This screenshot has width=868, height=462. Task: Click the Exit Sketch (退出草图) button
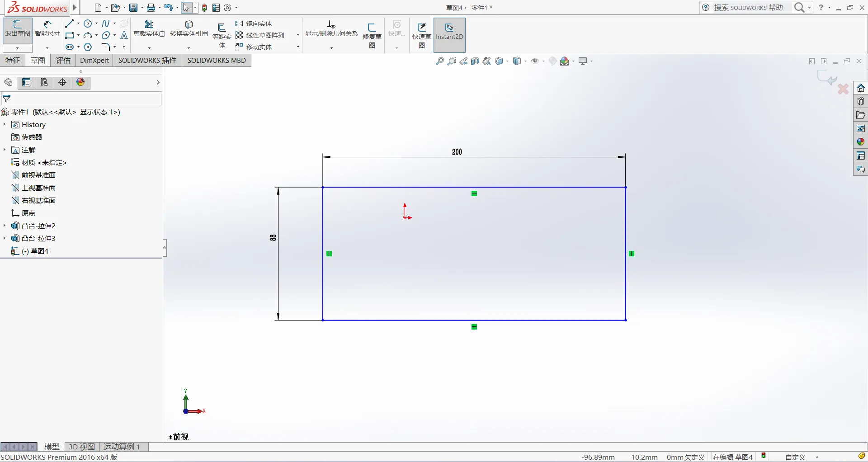(x=18, y=30)
